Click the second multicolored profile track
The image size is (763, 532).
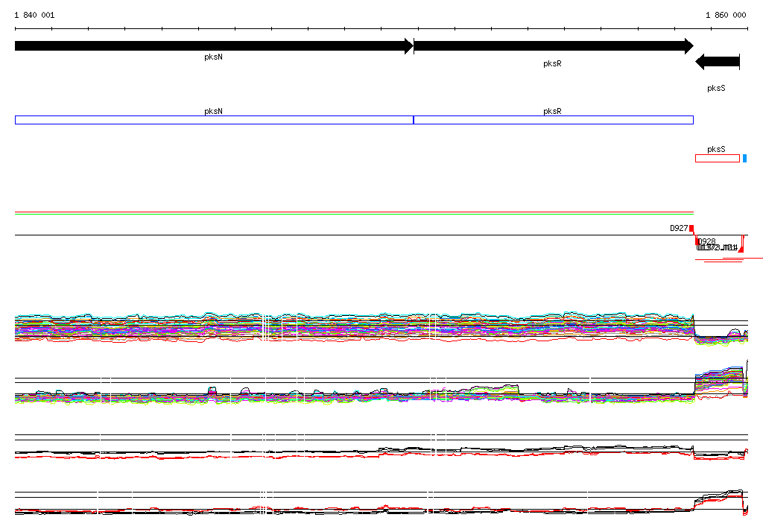pyautogui.click(x=354, y=394)
